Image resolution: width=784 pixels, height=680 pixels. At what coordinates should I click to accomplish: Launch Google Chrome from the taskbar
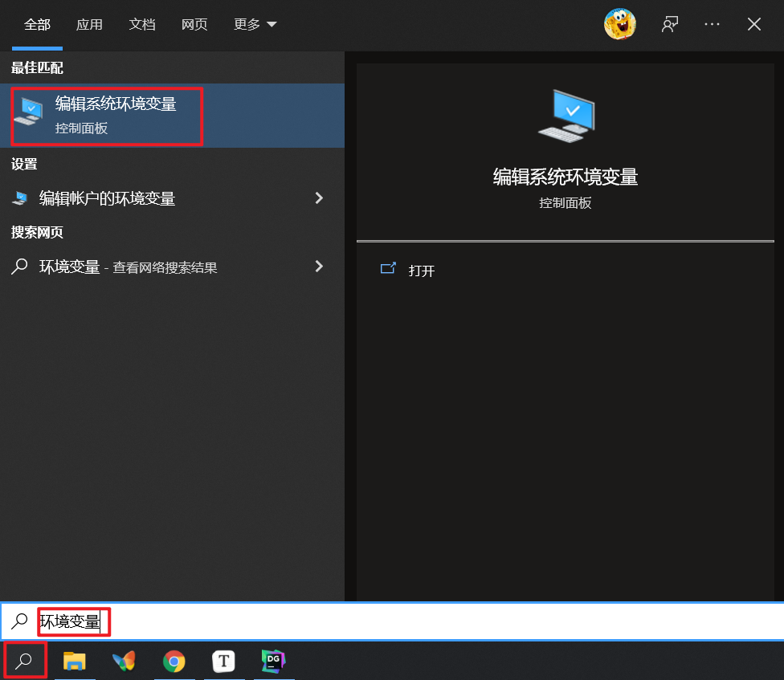coord(174,662)
